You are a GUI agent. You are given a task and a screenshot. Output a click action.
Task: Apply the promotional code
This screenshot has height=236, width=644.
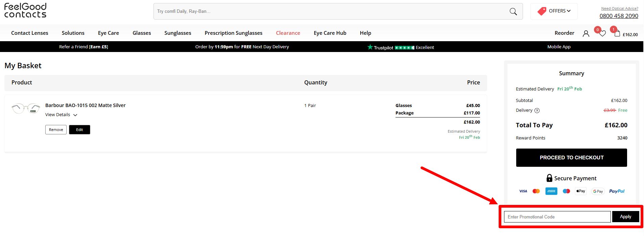(x=625, y=217)
